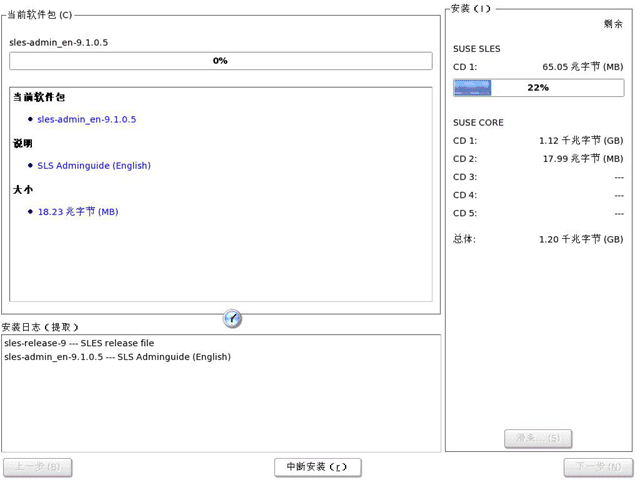
Task: Click the sles-release-9 install log line
Action: (x=79, y=343)
